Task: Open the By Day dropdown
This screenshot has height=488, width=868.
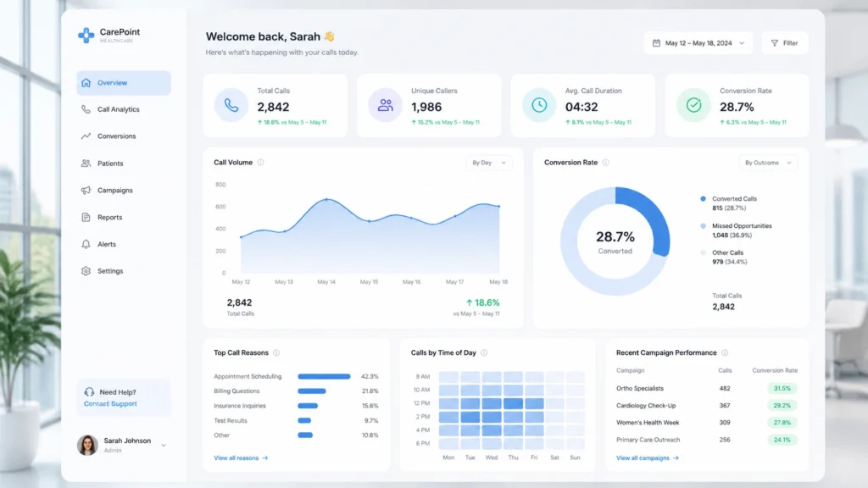Action: coord(489,163)
